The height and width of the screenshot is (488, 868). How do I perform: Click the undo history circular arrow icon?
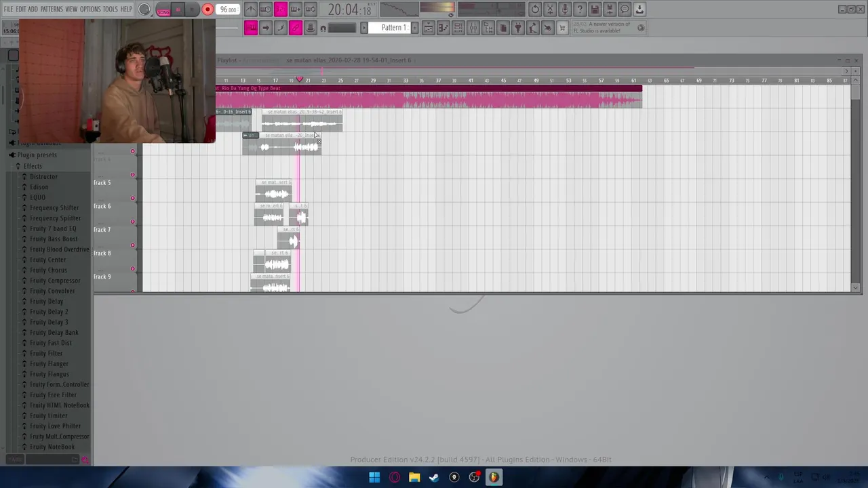pos(535,9)
